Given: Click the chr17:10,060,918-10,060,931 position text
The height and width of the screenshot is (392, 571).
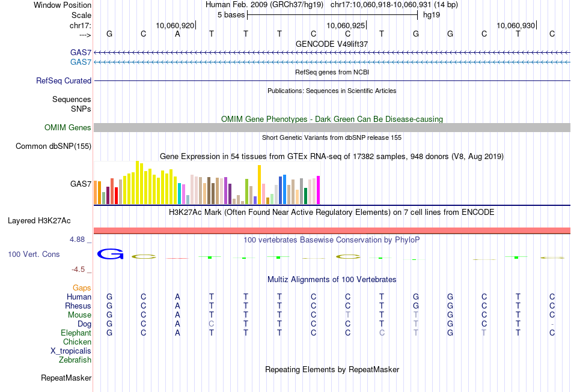Looking at the screenshot, I should (381, 5).
